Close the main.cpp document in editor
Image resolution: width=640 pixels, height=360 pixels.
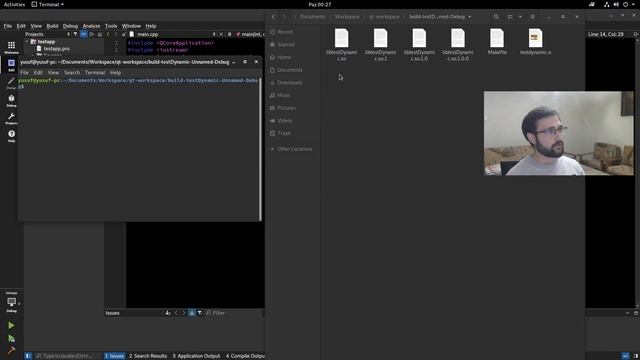point(221,34)
